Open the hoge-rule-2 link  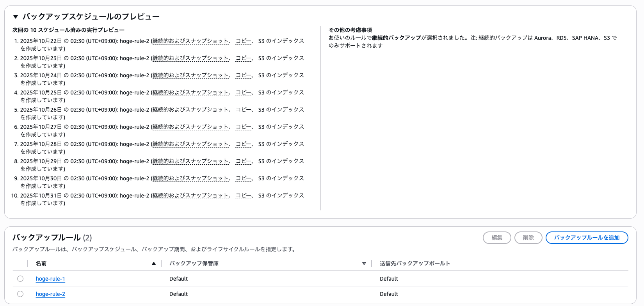point(50,294)
